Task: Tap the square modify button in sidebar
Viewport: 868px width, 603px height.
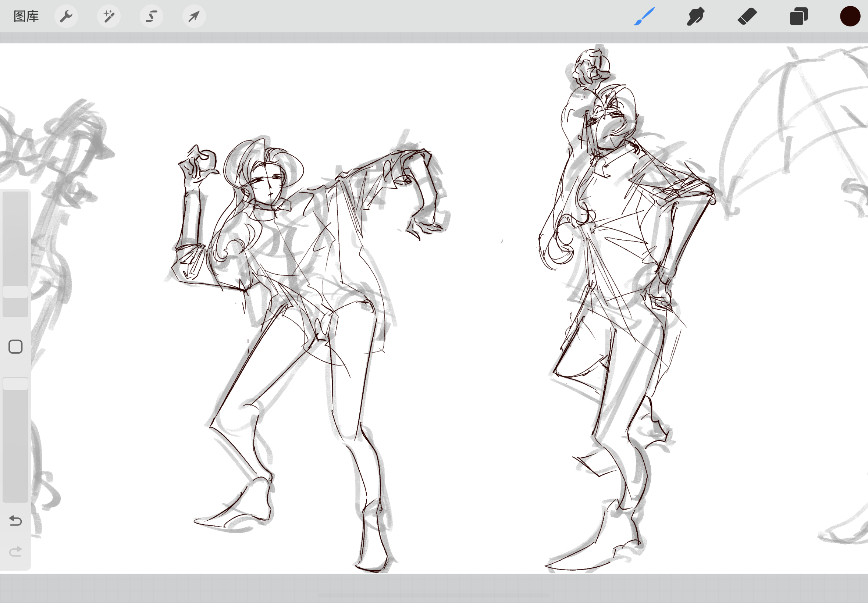Action: point(15,346)
